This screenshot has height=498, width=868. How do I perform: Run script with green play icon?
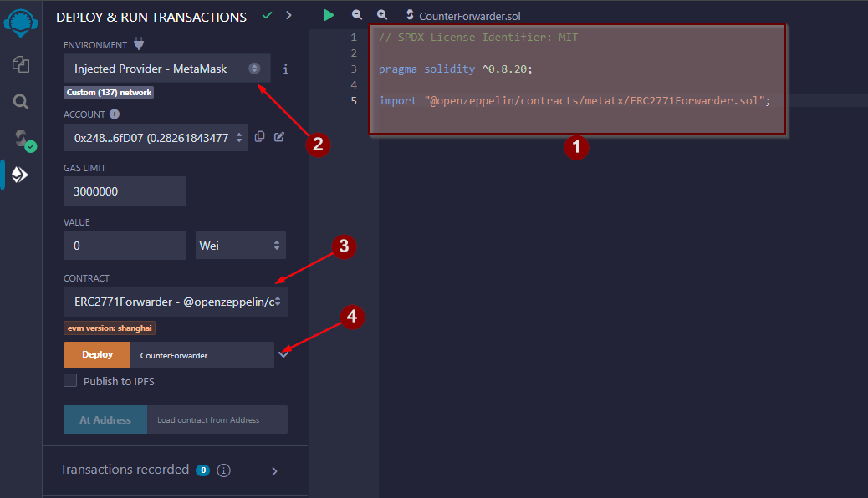[x=329, y=15]
